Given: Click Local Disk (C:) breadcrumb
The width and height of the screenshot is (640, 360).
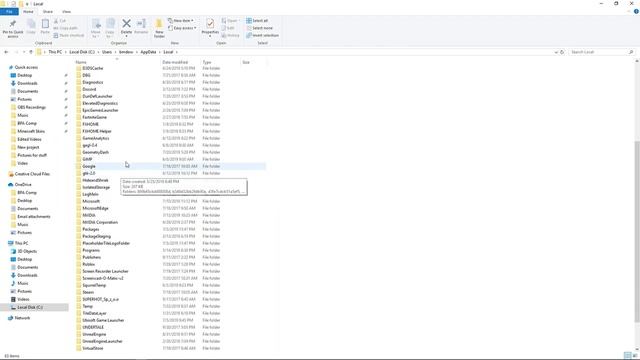Looking at the screenshot, I should pos(82,52).
